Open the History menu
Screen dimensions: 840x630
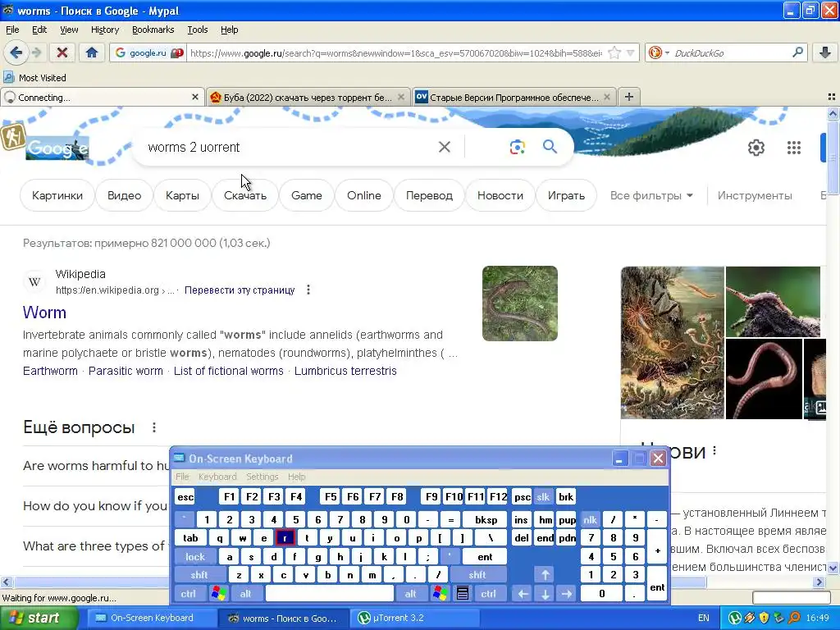tap(104, 30)
